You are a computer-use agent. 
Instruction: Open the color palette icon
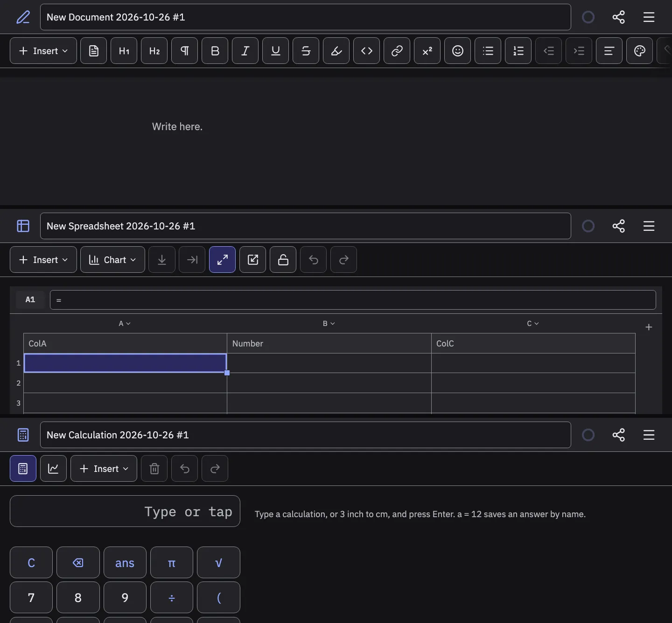tap(639, 51)
